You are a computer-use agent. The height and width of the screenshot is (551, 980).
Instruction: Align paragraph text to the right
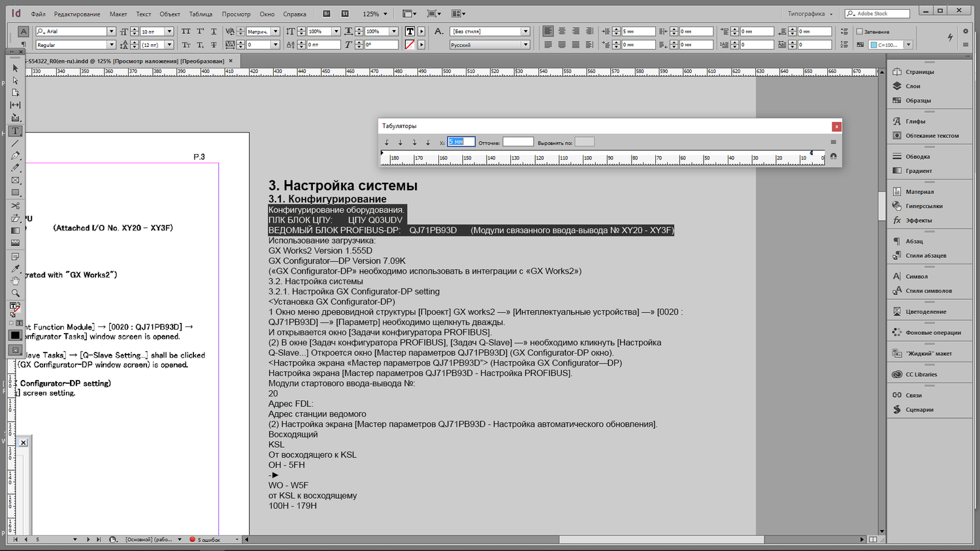576,31
